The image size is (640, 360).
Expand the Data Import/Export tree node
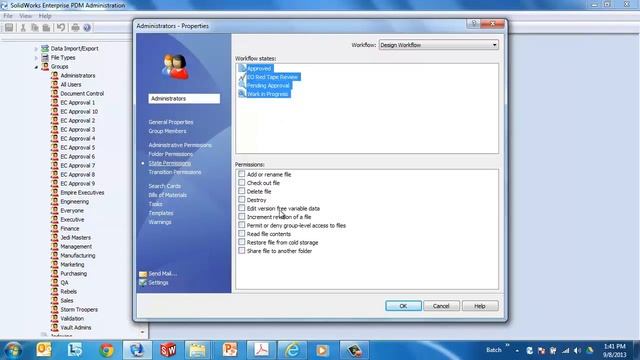tap(36, 49)
